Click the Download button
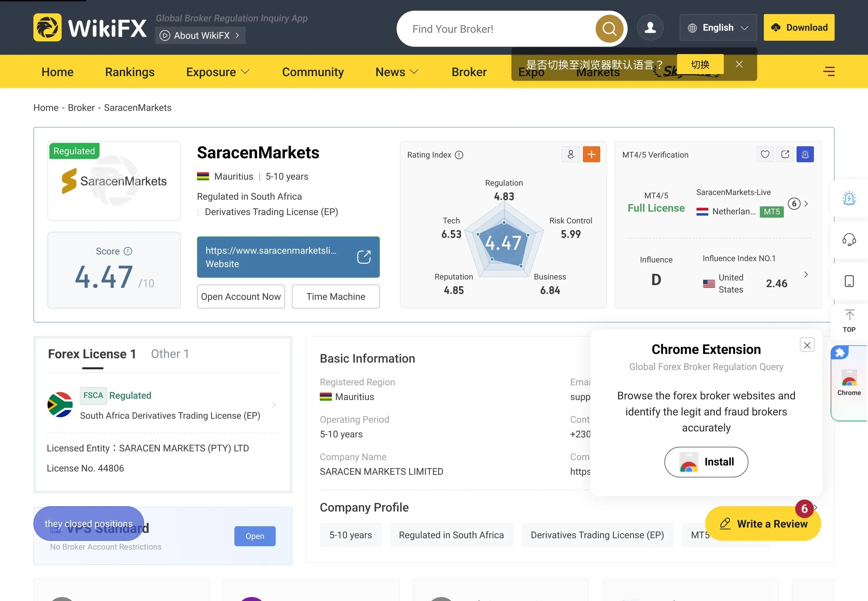Image resolution: width=868 pixels, height=601 pixels. tap(799, 27)
